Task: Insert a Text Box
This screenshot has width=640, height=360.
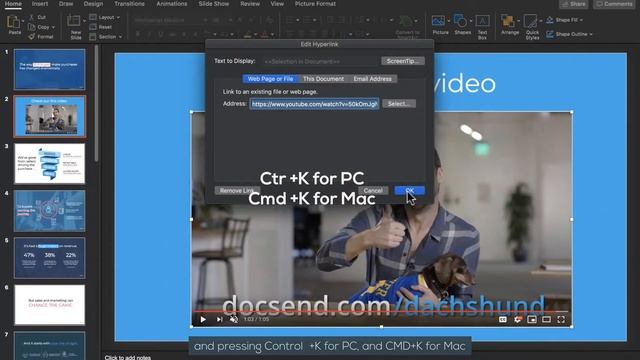Action: point(482,20)
